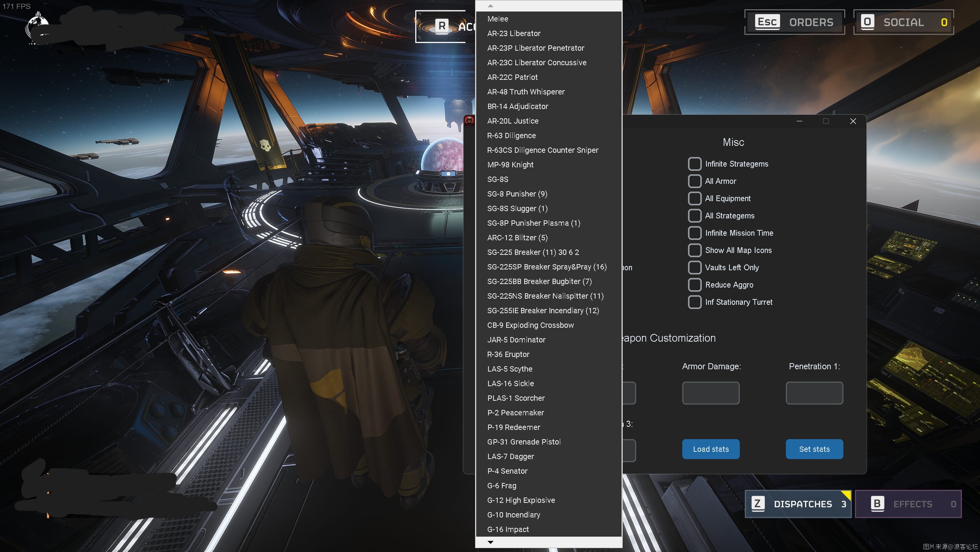The width and height of the screenshot is (980, 552).
Task: Select Melee from weapon list menu
Action: click(497, 18)
